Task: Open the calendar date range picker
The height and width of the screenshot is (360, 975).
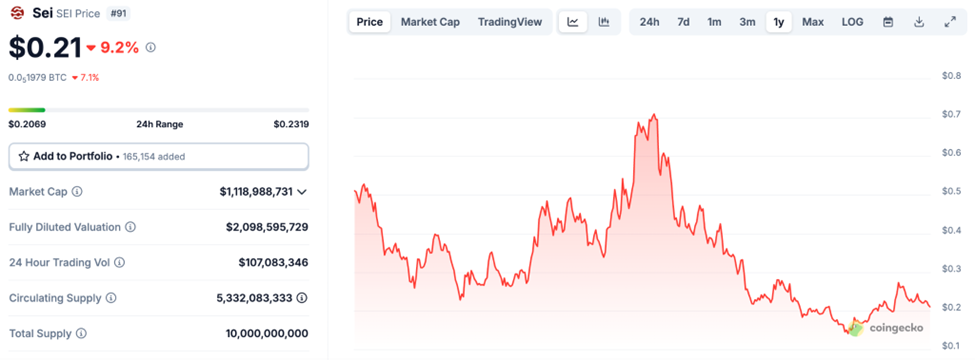Action: click(x=888, y=22)
